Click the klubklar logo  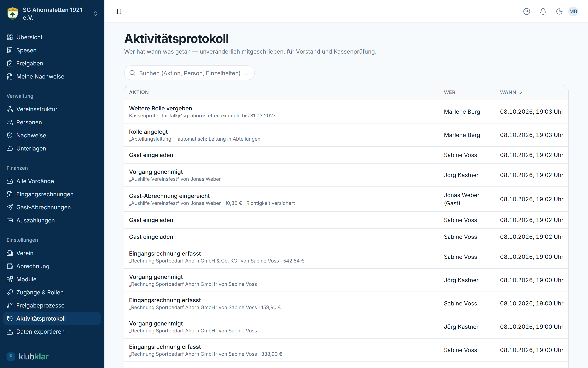(x=27, y=357)
